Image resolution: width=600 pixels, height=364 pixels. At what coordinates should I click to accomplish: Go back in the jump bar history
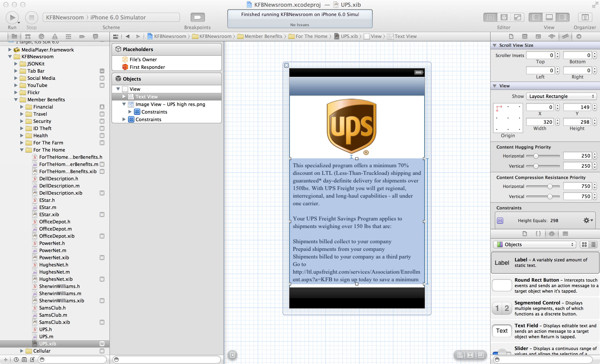tap(127, 37)
